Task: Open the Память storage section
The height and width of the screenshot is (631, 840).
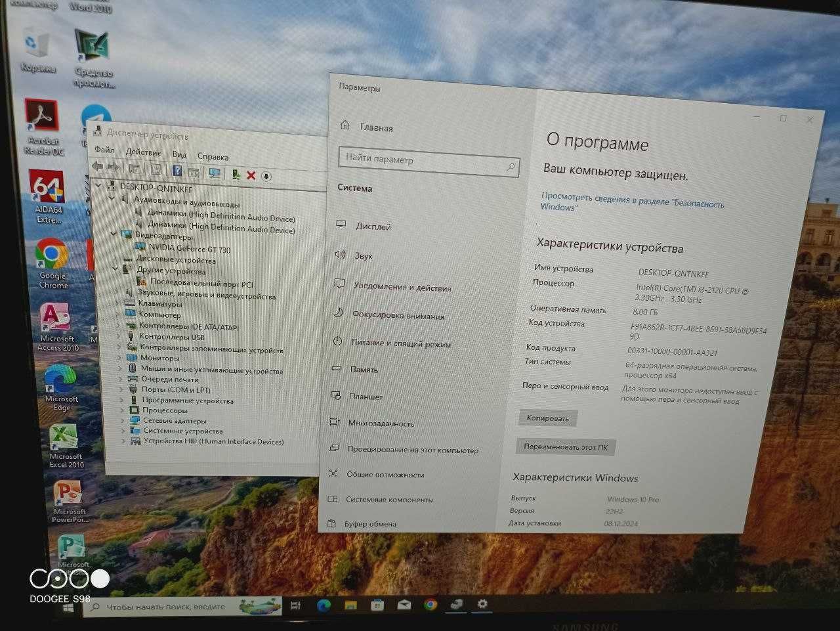Action: click(364, 369)
